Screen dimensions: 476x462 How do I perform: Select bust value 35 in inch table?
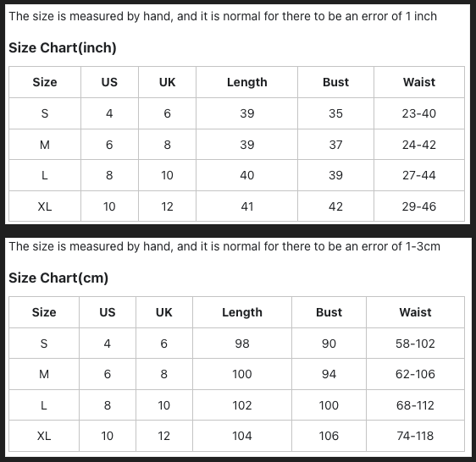point(335,113)
